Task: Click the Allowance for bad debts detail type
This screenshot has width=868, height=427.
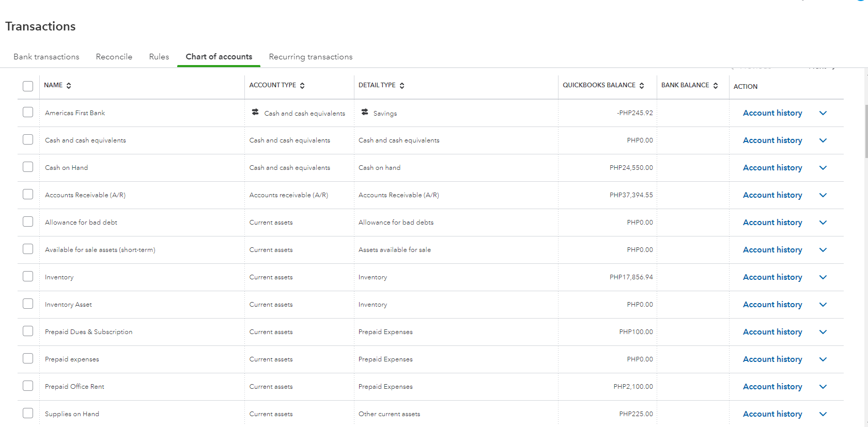Action: (x=396, y=223)
